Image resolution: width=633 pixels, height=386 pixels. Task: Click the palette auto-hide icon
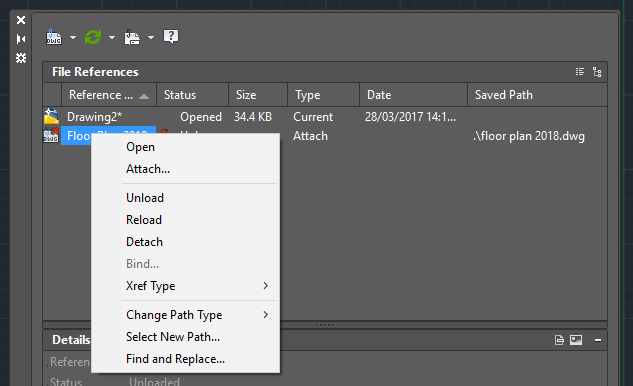pyautogui.click(x=21, y=39)
